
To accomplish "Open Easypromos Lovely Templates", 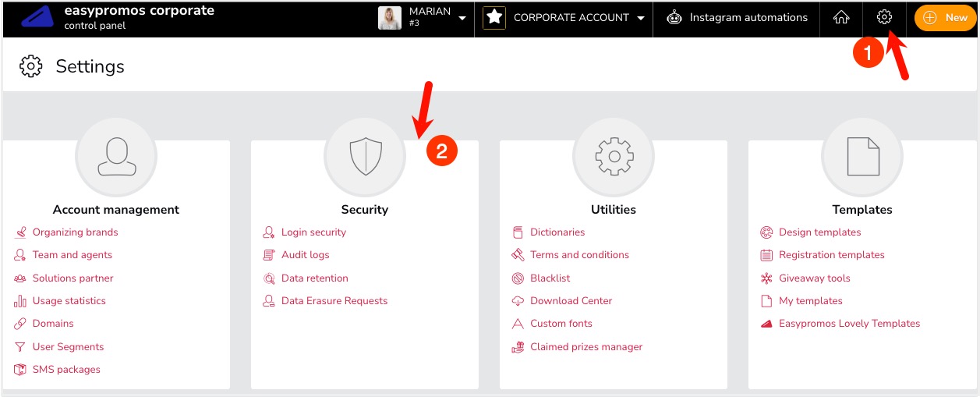I will 850,324.
